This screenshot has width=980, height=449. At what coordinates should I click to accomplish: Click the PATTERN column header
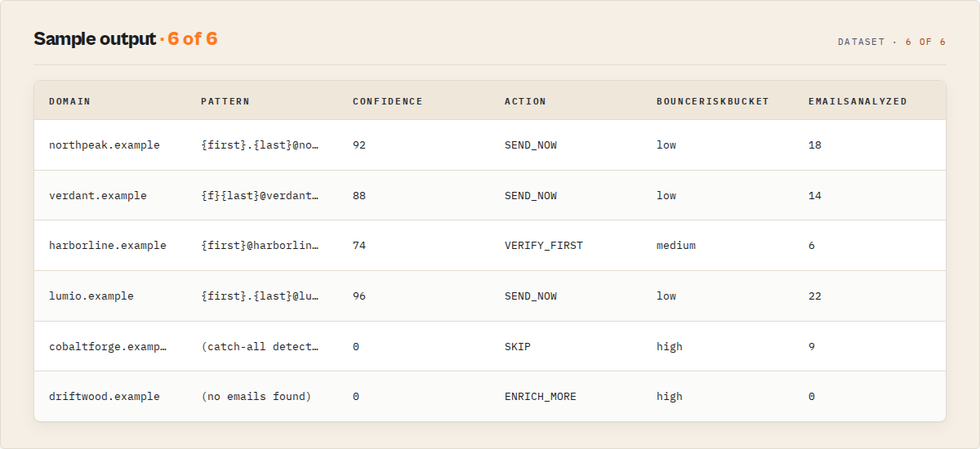pyautogui.click(x=225, y=101)
